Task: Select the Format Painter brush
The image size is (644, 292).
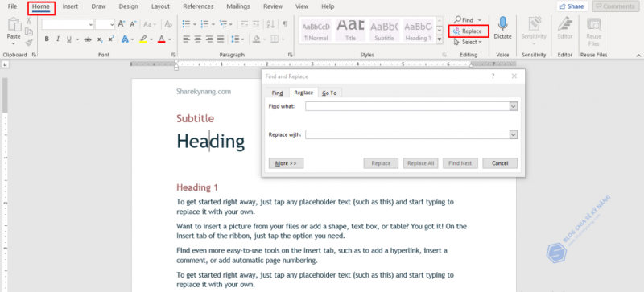Action: (x=29, y=43)
